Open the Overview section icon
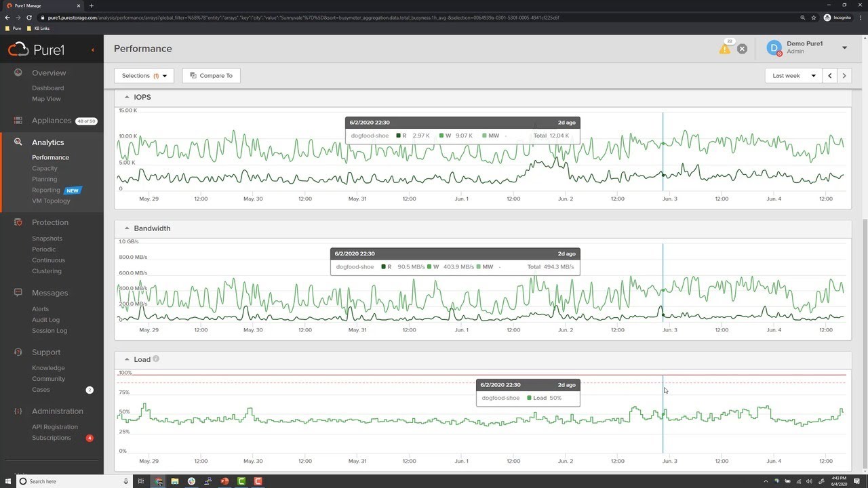The image size is (868, 488). coord(18,73)
